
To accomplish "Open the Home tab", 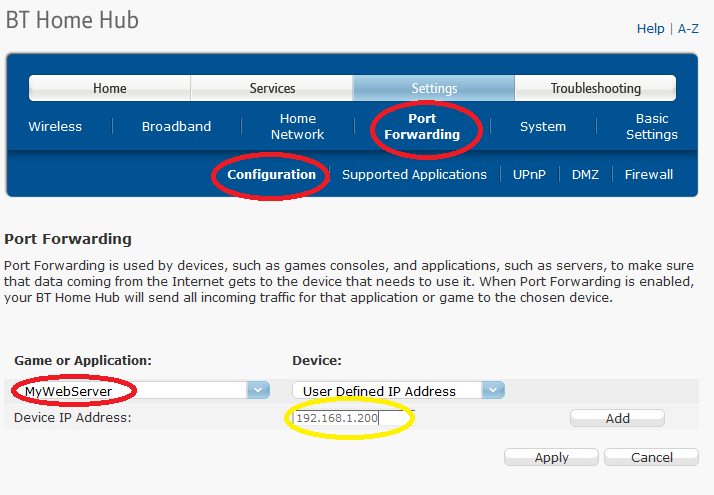I will coord(109,88).
